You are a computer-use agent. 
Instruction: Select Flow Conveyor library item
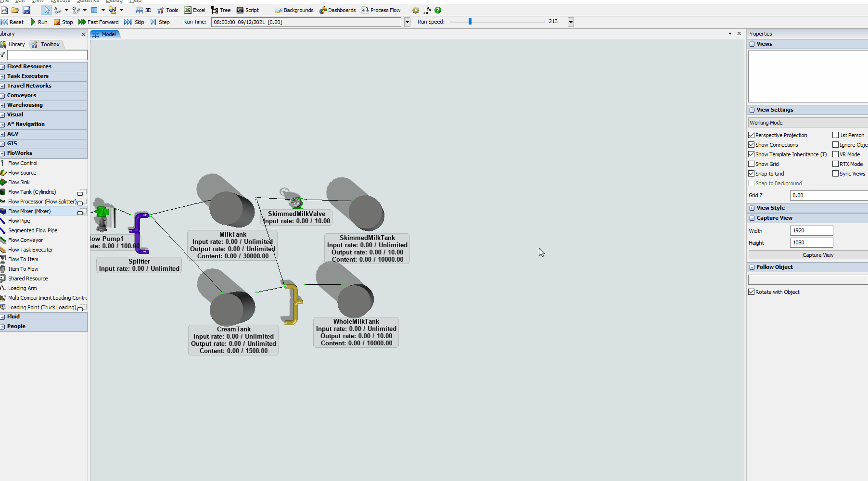pyautogui.click(x=26, y=240)
